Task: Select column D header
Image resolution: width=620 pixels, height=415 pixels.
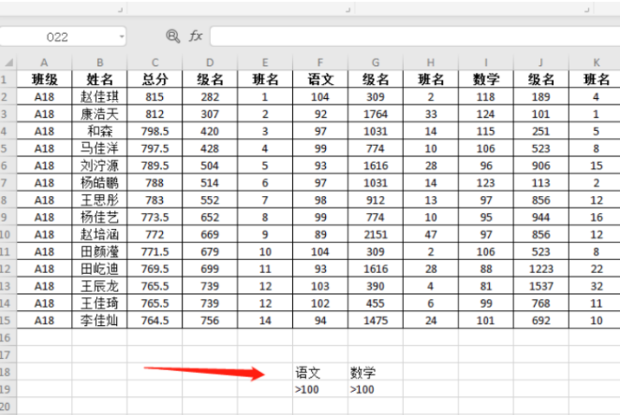Action: pyautogui.click(x=210, y=62)
